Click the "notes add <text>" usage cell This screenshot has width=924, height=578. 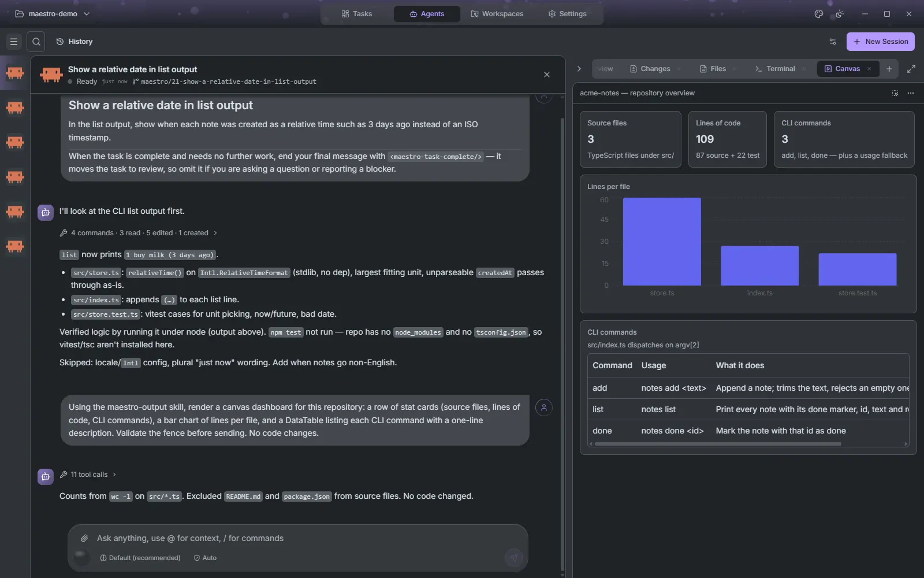(x=673, y=388)
